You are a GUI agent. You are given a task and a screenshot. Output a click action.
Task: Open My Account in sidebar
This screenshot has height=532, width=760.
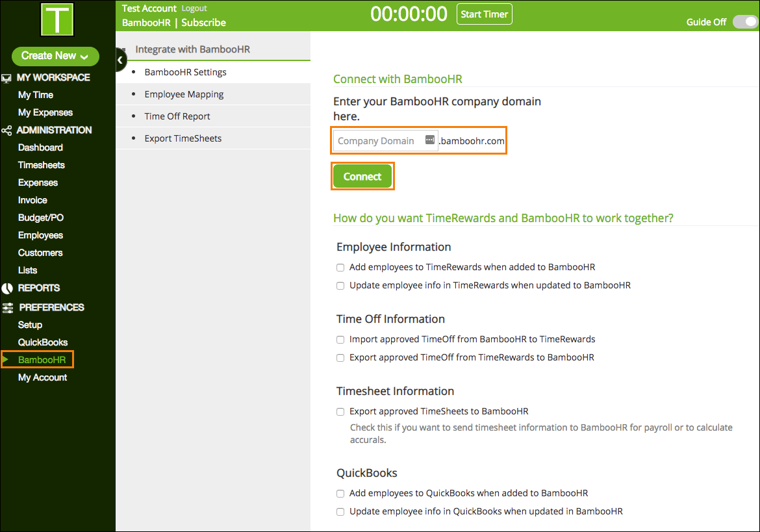coord(42,377)
